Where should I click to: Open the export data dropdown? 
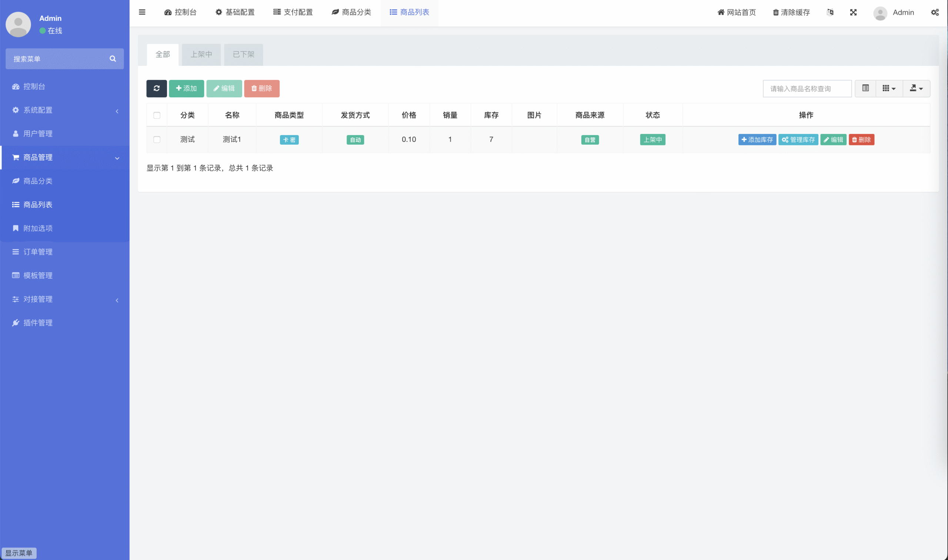click(x=916, y=88)
